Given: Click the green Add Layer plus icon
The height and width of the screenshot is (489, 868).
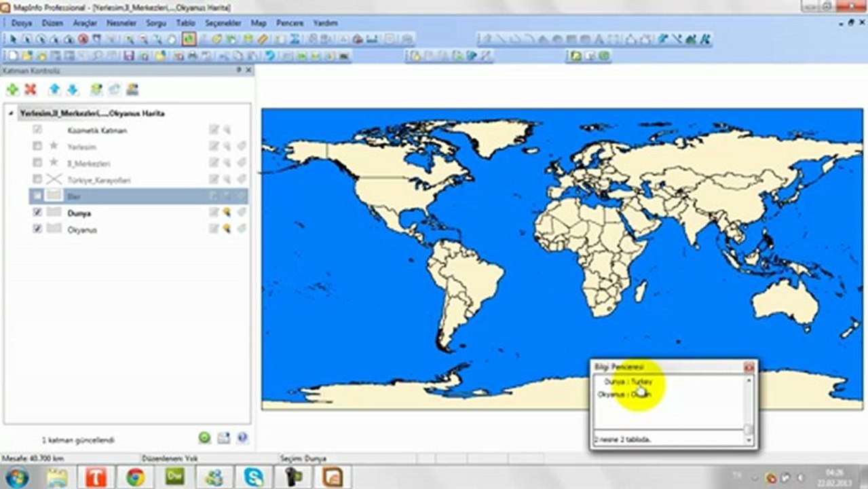Looking at the screenshot, I should 12,89.
